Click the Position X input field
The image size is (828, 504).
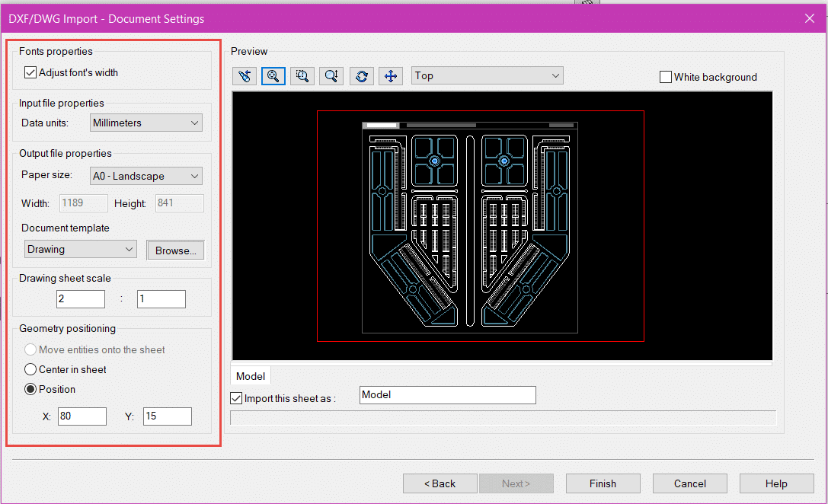[x=82, y=416]
